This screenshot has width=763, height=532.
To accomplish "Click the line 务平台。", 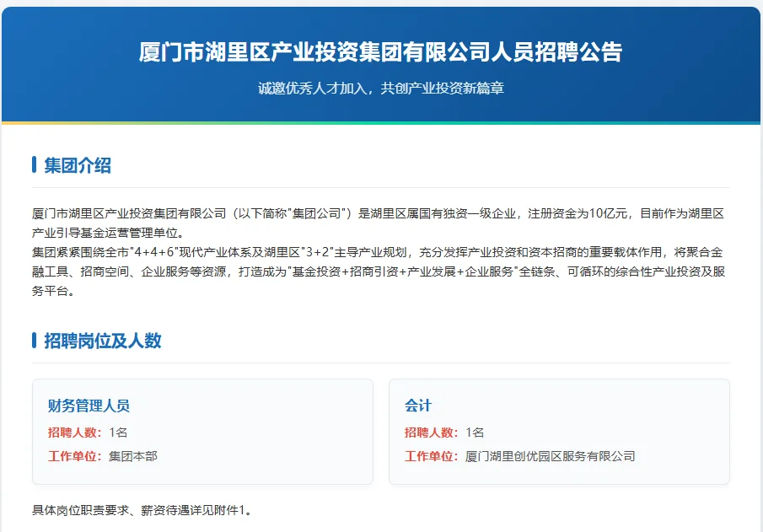I will click(x=53, y=291).
